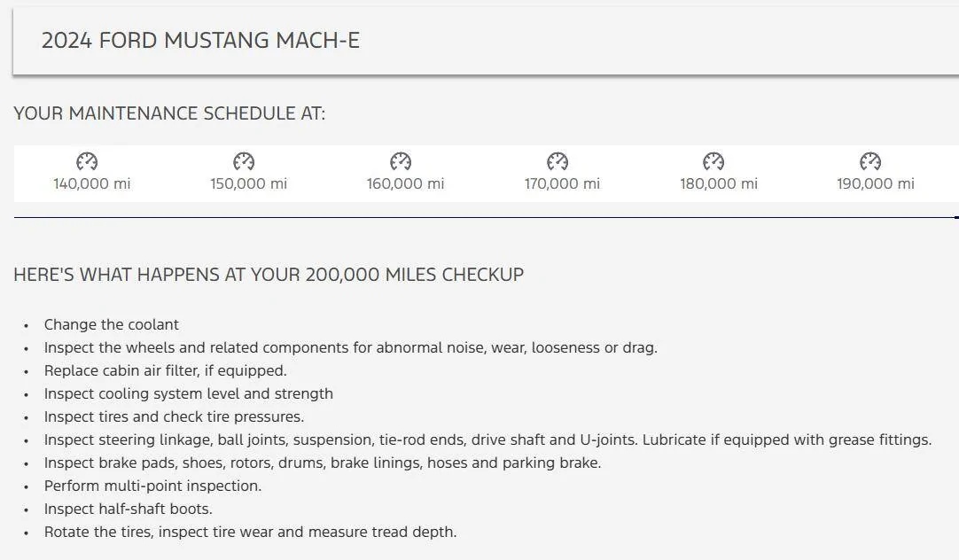The image size is (959, 560).
Task: Click the 200,000 miles checkup heading
Action: click(269, 275)
